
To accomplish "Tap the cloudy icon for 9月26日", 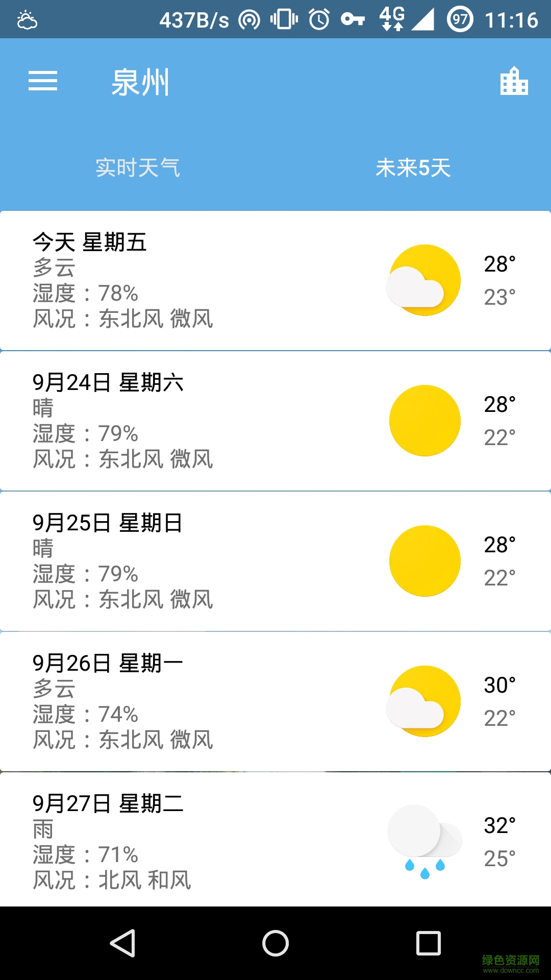I will [424, 701].
